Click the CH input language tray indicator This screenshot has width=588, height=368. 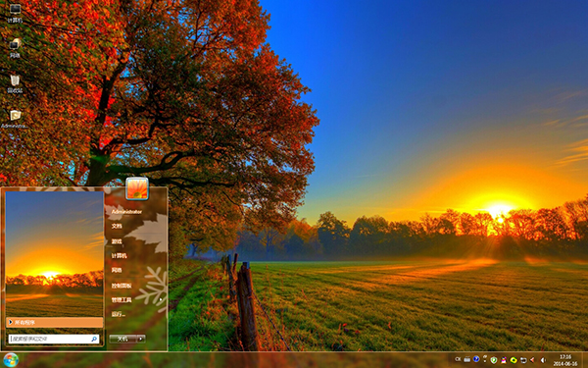[458, 359]
